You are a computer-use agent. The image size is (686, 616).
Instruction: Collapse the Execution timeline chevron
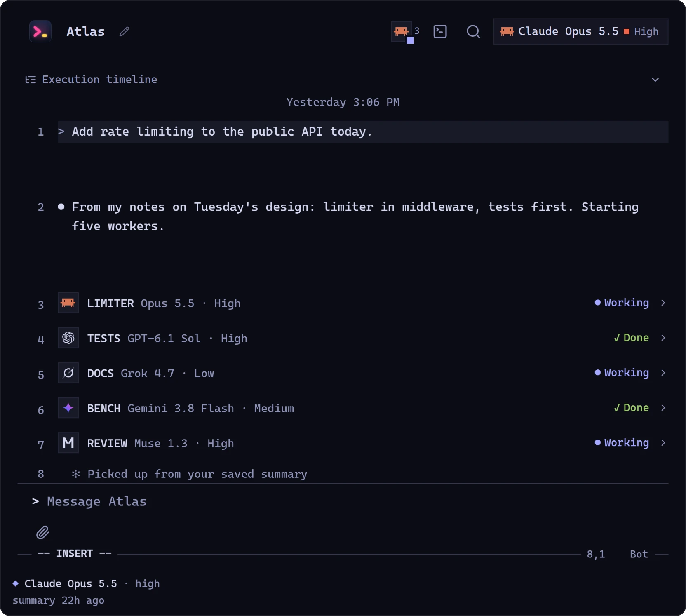(x=655, y=80)
